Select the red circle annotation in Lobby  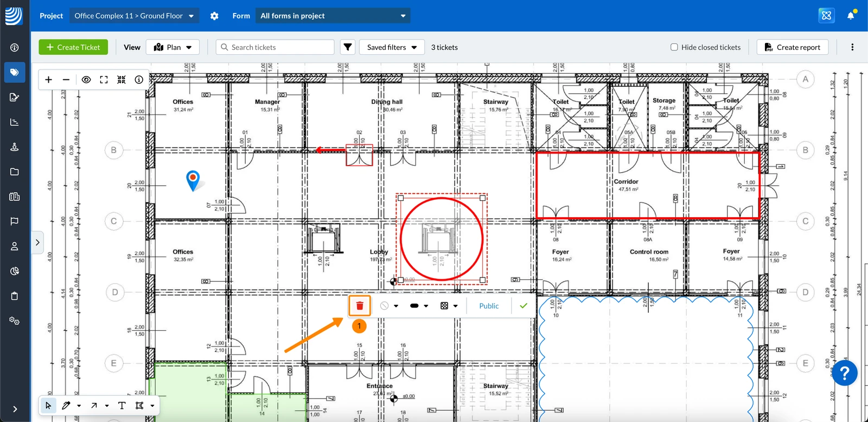(x=442, y=239)
